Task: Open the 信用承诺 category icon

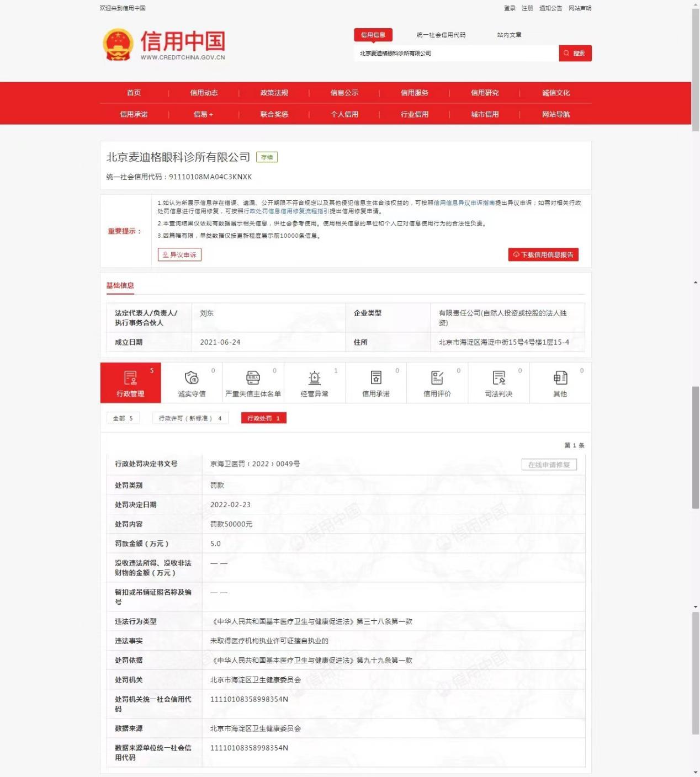Action: [376, 382]
